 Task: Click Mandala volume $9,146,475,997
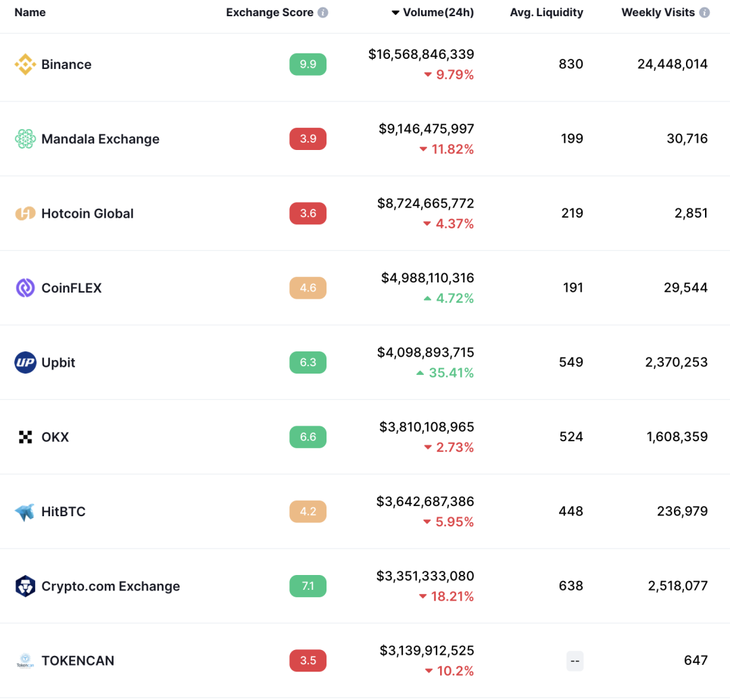pyautogui.click(x=426, y=129)
